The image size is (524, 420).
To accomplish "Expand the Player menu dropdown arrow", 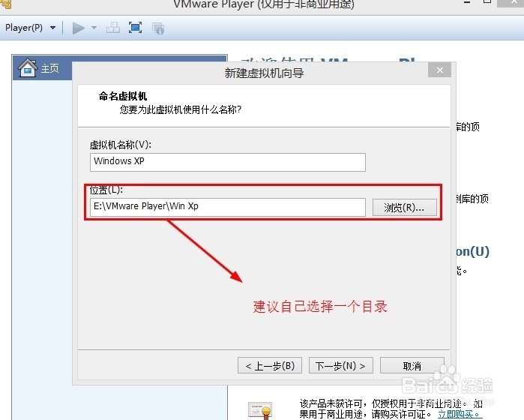I will point(52,28).
